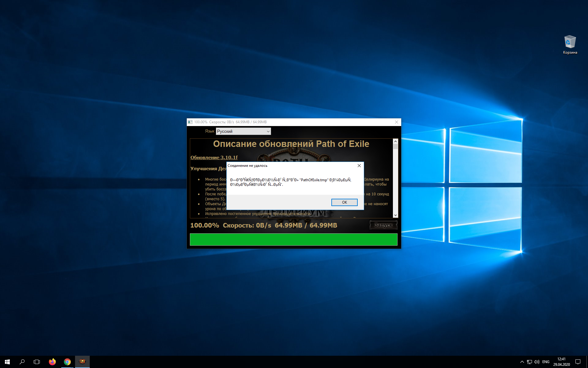Click the patcher window title bar icon

click(x=190, y=122)
